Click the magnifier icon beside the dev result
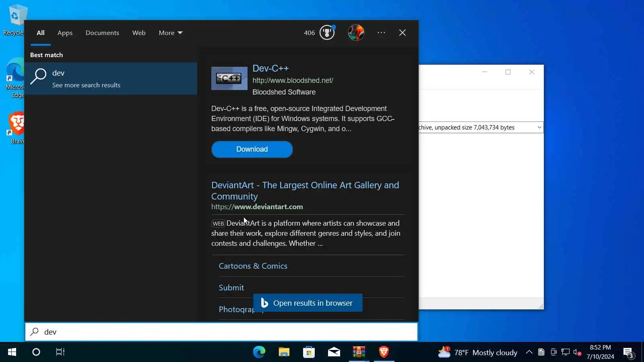Viewport: 644px width, 362px height. tap(39, 76)
